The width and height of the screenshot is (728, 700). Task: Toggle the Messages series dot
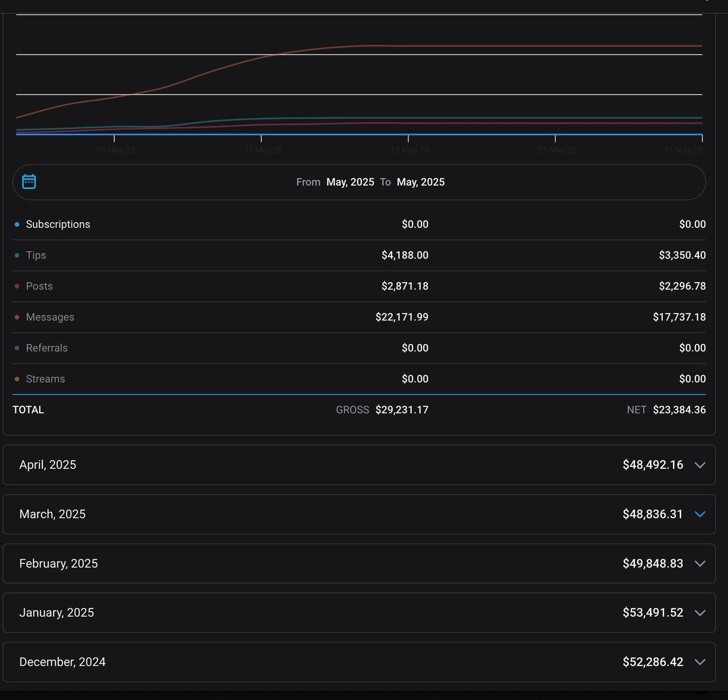click(x=17, y=317)
